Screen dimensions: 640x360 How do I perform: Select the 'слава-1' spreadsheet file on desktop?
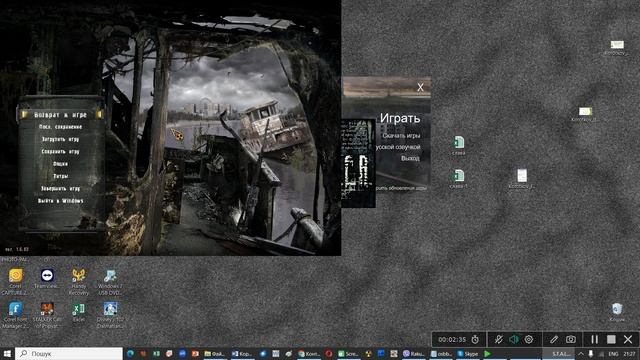coord(459,179)
